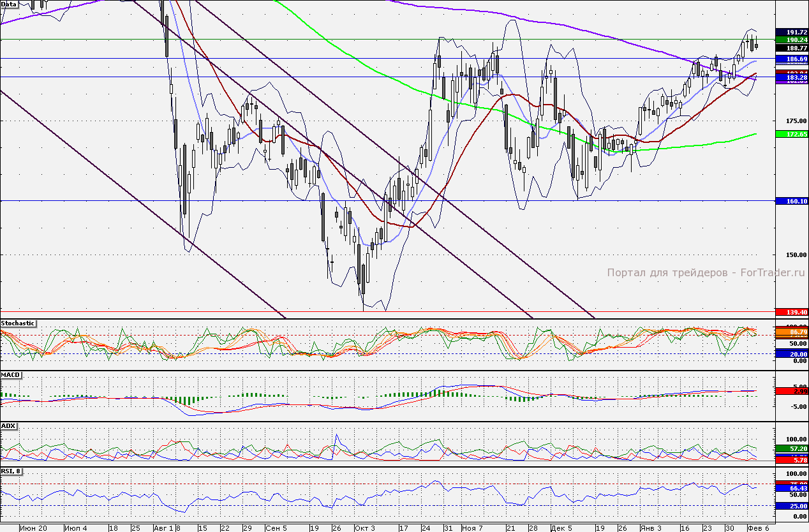The height and width of the screenshot is (532, 809).
Task: Click the 191.72 price tag at top
Action: [791, 32]
